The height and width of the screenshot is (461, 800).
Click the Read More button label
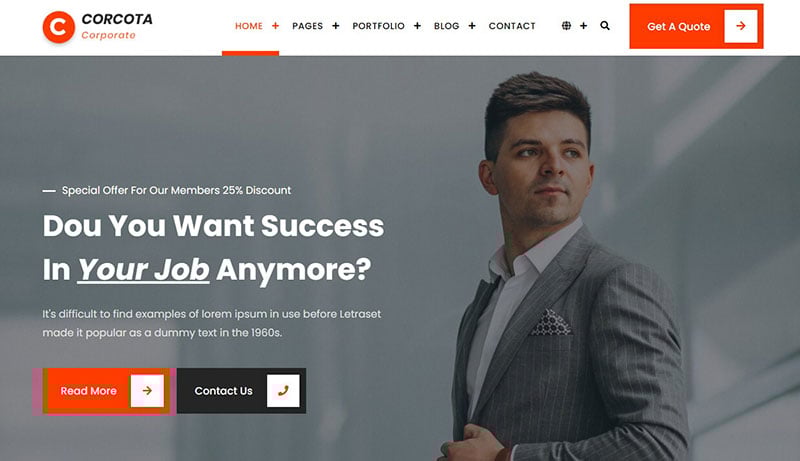(89, 391)
